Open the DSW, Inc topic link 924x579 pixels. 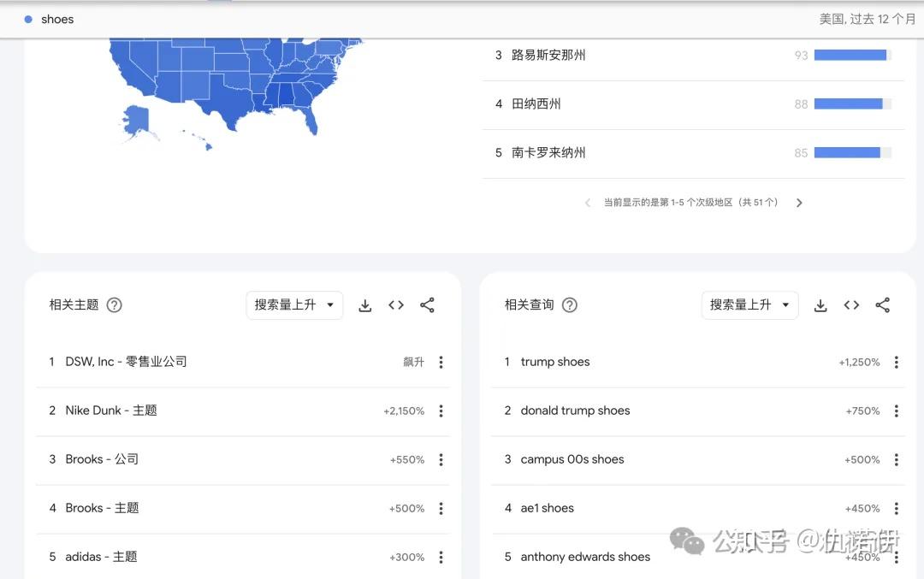point(126,362)
